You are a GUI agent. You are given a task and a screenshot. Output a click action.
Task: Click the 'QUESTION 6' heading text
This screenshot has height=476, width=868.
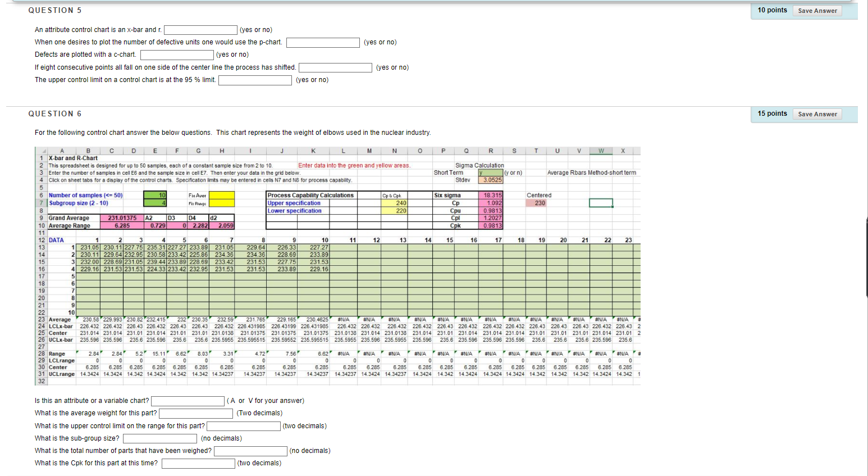(x=55, y=114)
